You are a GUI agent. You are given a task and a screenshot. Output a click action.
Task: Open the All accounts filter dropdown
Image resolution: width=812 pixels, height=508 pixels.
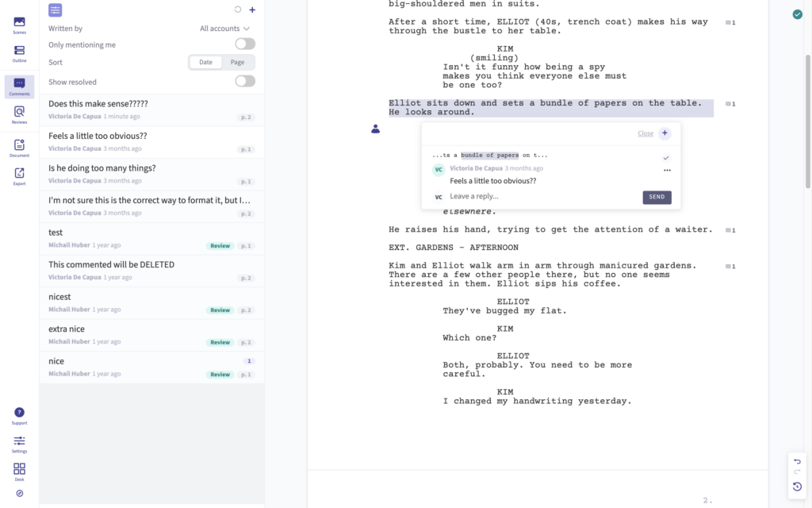pyautogui.click(x=224, y=28)
